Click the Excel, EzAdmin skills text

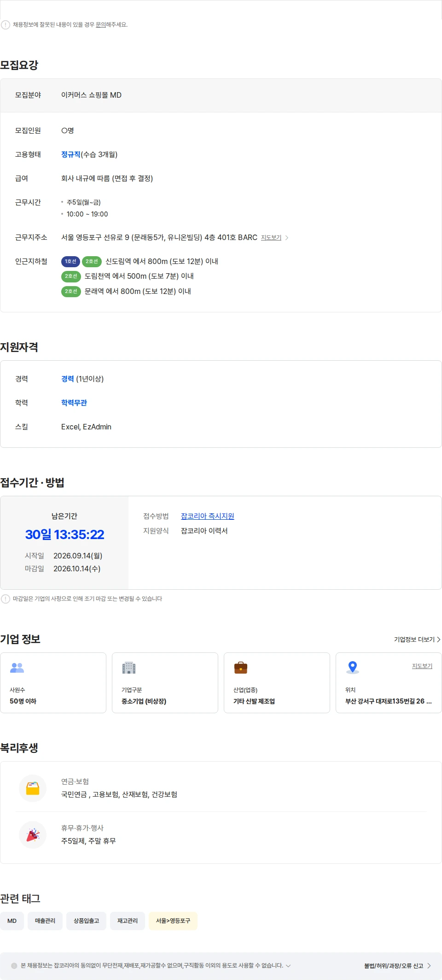[86, 427]
